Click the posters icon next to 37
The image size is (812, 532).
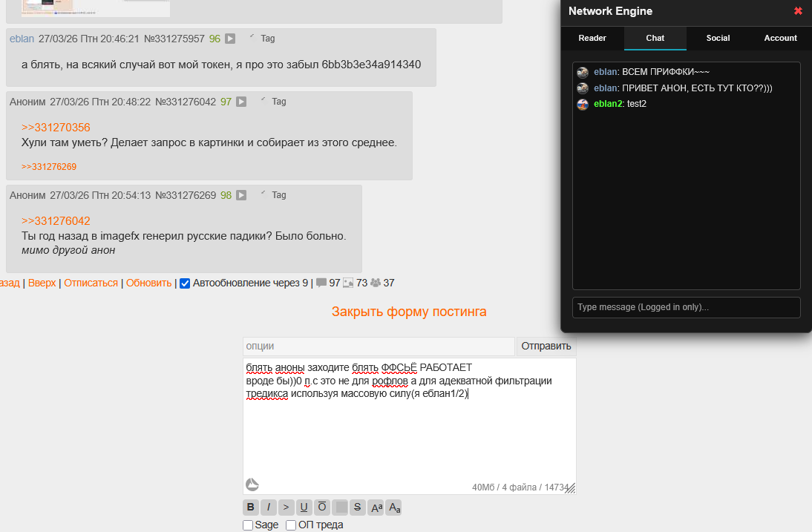pos(376,283)
